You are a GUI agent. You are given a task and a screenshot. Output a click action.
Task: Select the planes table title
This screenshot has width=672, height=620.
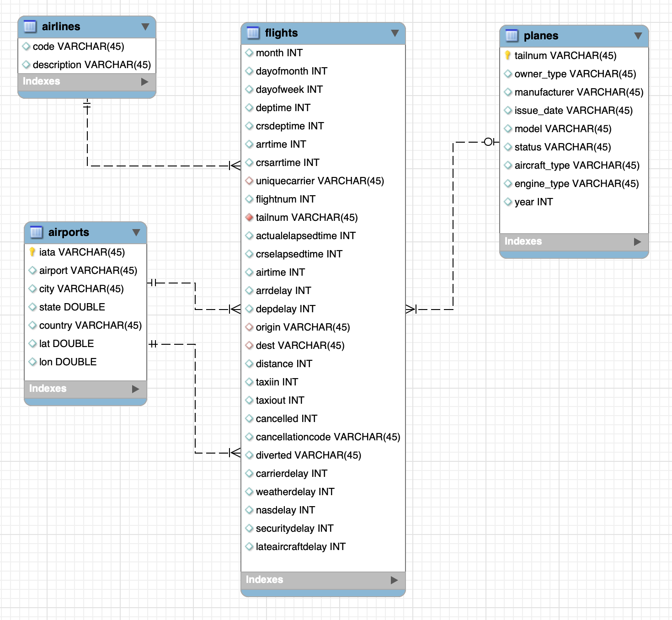click(541, 36)
